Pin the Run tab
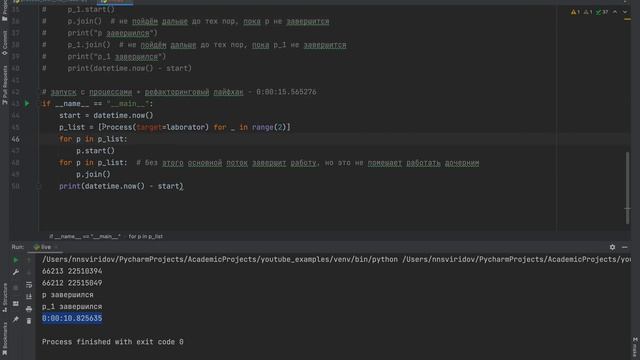This screenshot has width=640, height=360. coord(16,319)
